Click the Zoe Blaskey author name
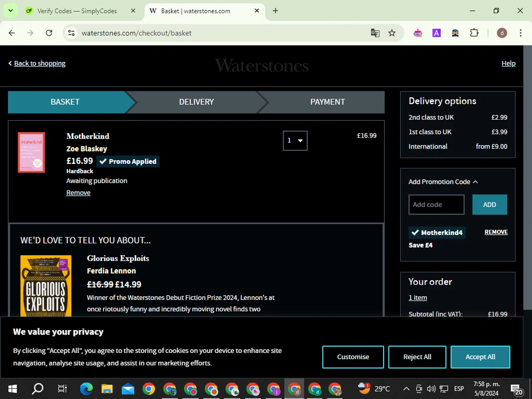 click(x=87, y=149)
